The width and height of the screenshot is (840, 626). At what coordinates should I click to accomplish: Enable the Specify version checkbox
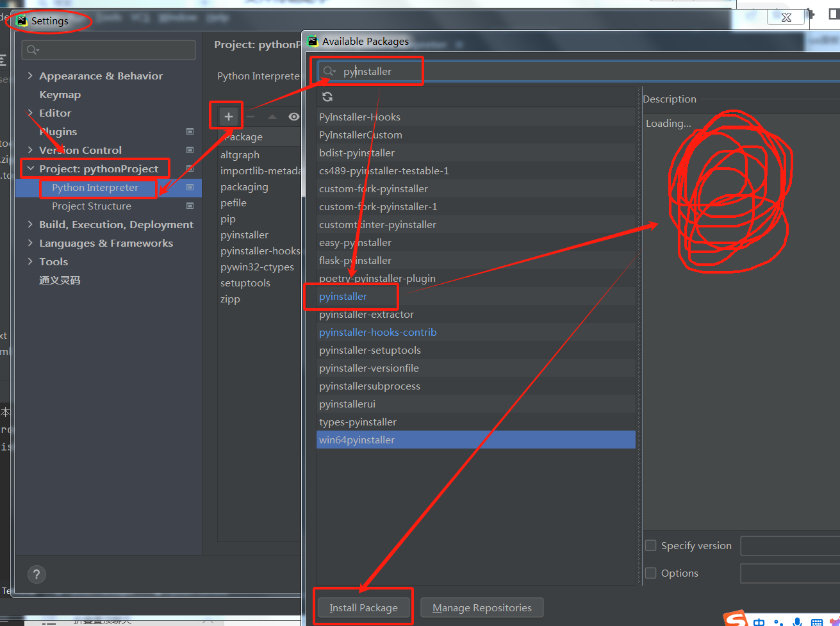(651, 545)
